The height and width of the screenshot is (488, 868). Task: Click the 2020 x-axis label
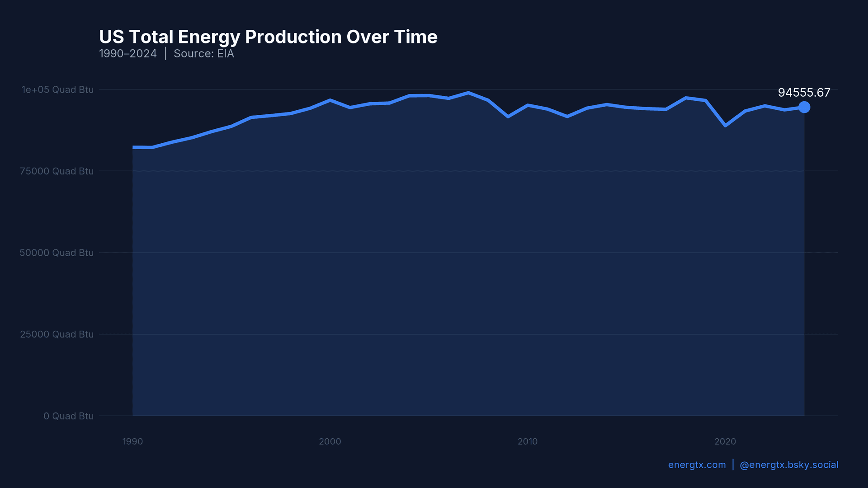pyautogui.click(x=726, y=441)
